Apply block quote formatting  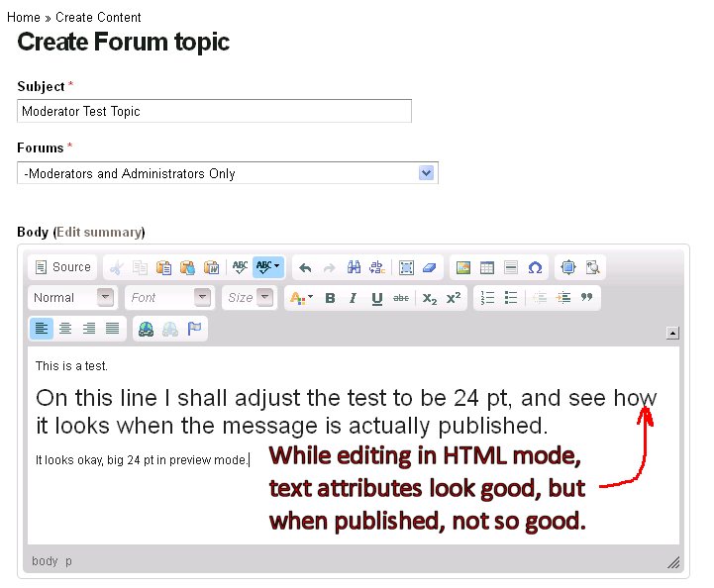point(587,298)
